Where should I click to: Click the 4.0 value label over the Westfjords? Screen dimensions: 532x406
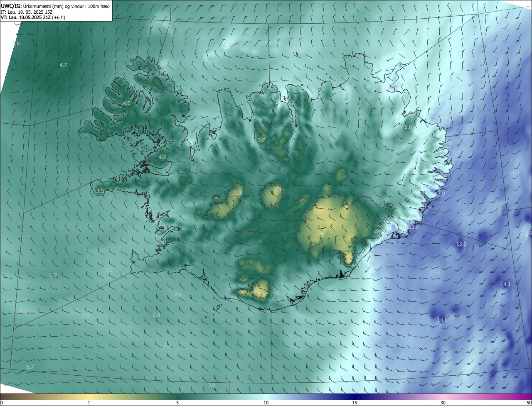point(127,103)
